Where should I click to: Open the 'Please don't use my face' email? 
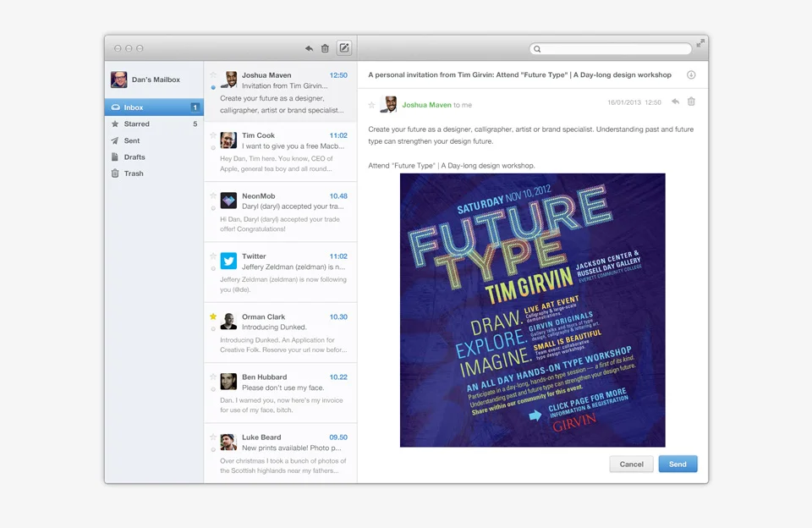coord(281,393)
